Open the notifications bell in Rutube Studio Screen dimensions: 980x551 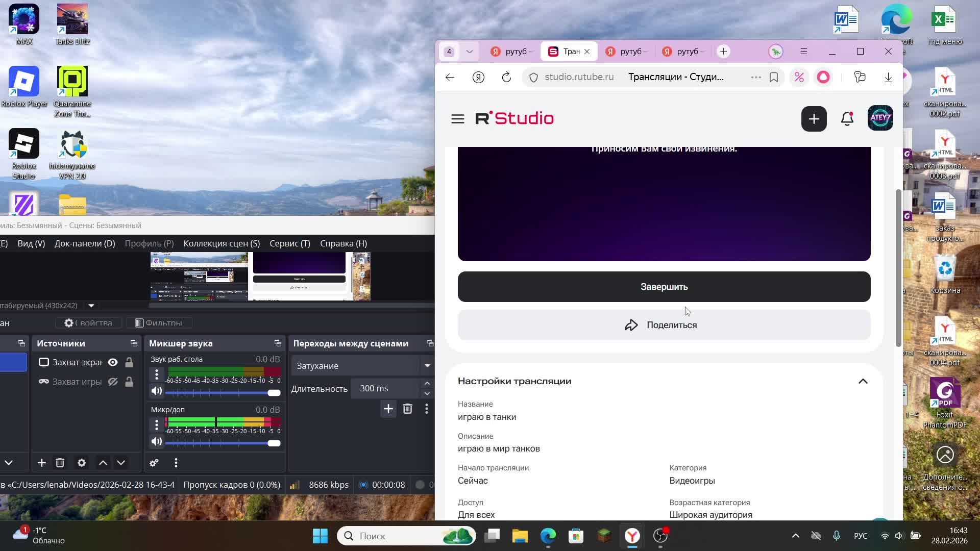847,119
